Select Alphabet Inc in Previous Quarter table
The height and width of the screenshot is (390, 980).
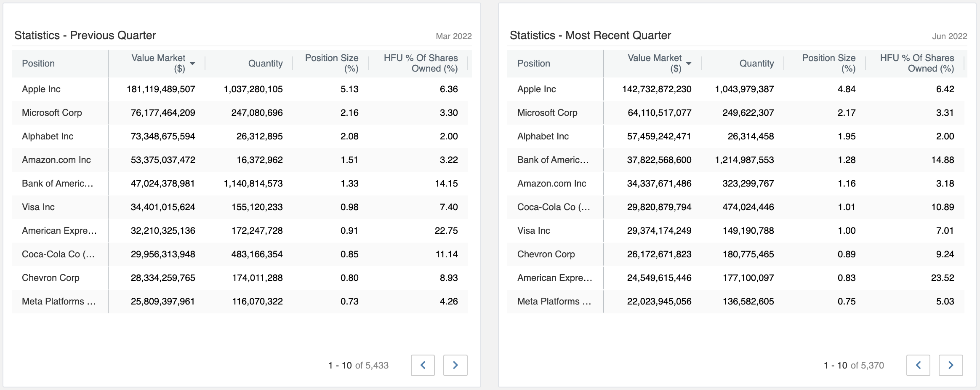[x=48, y=136]
